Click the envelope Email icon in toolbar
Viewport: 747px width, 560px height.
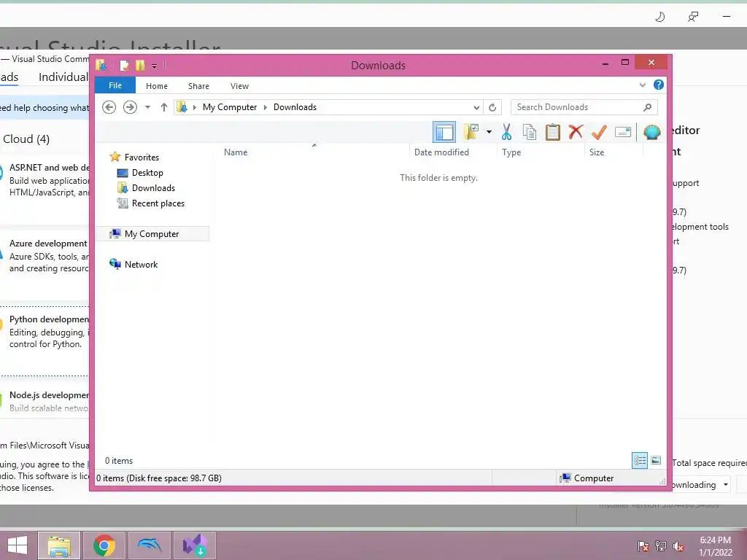click(623, 132)
